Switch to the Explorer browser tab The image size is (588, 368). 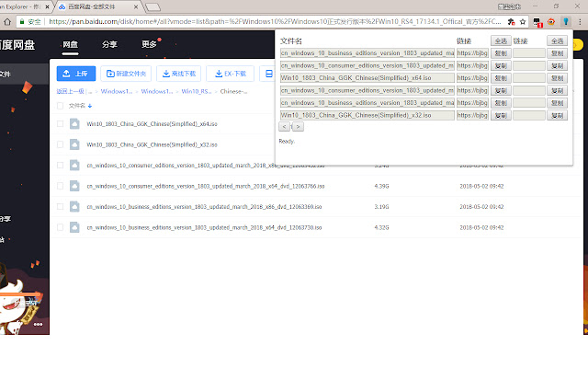(x=25, y=6)
